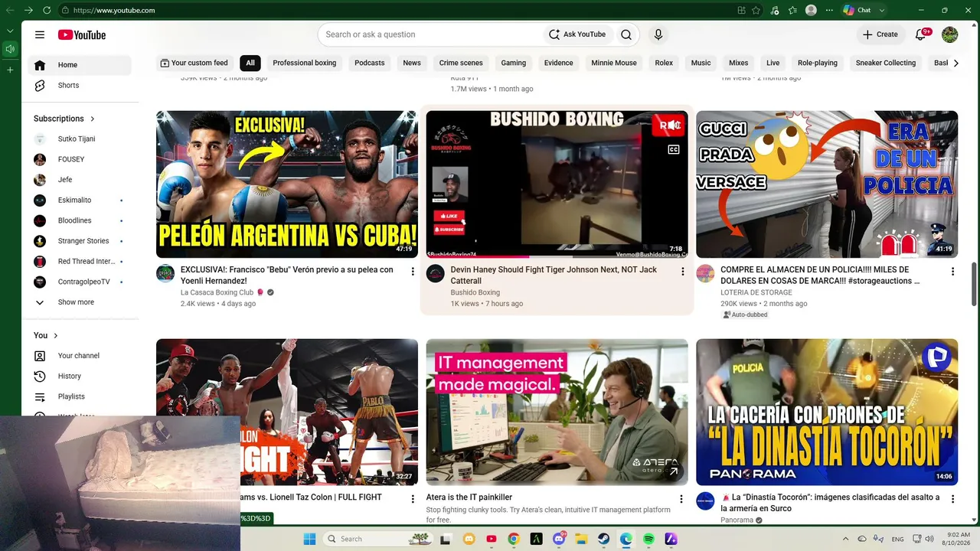Open the browser profile icon
Screen dimensions: 980x551
tap(811, 10)
